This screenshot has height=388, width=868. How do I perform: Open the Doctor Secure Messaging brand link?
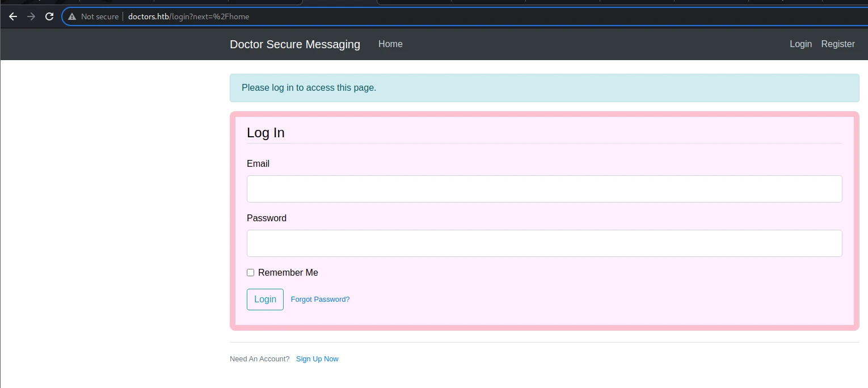[295, 44]
